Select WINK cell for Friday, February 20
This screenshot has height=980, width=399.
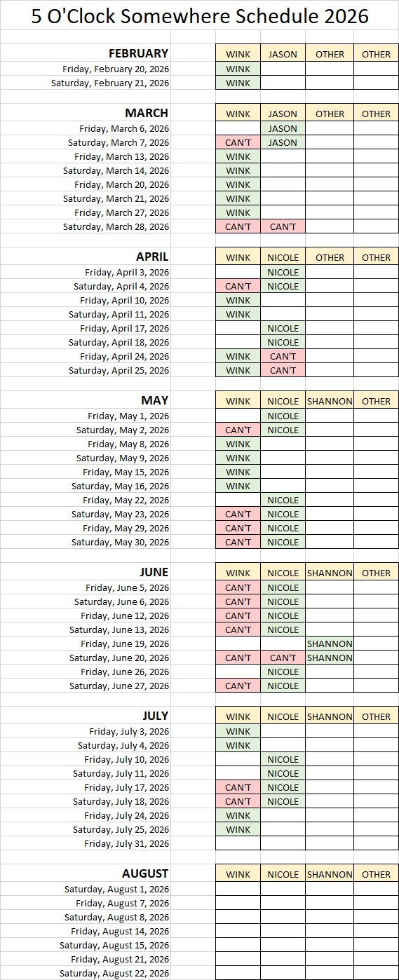pos(238,69)
